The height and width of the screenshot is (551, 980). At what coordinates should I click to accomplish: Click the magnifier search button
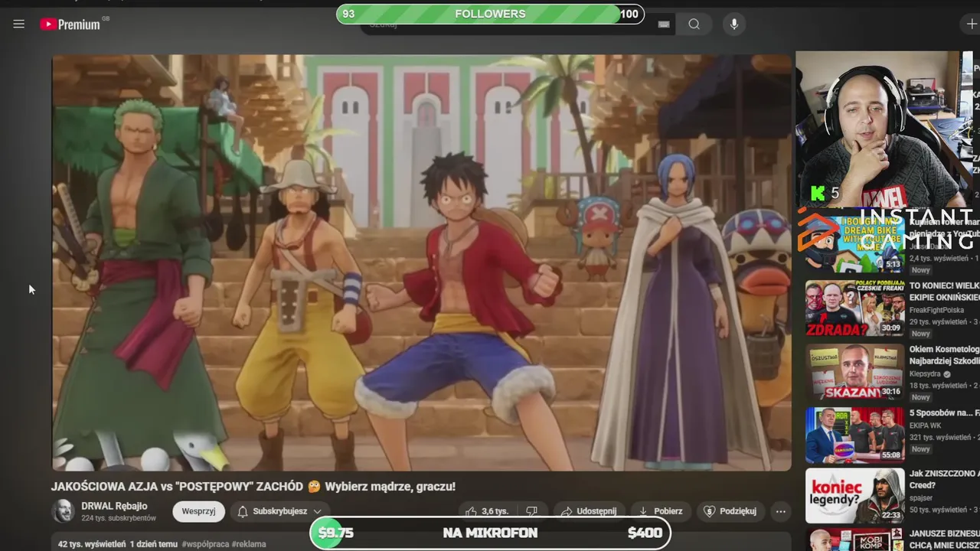pyautogui.click(x=694, y=24)
